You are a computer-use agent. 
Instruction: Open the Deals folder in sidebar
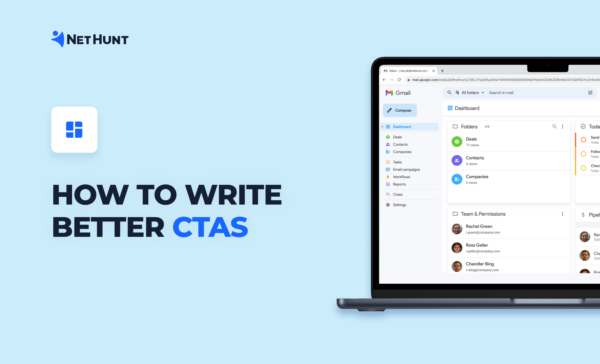point(397,137)
